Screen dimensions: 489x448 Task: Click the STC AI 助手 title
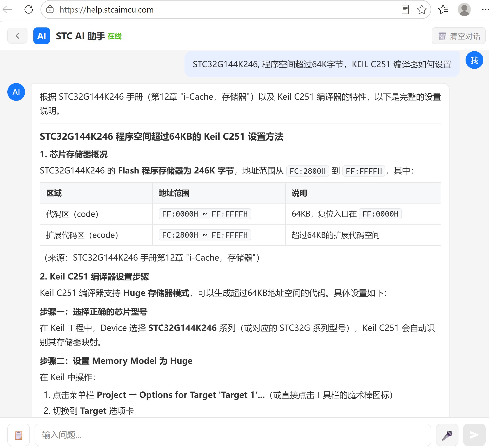pos(80,36)
